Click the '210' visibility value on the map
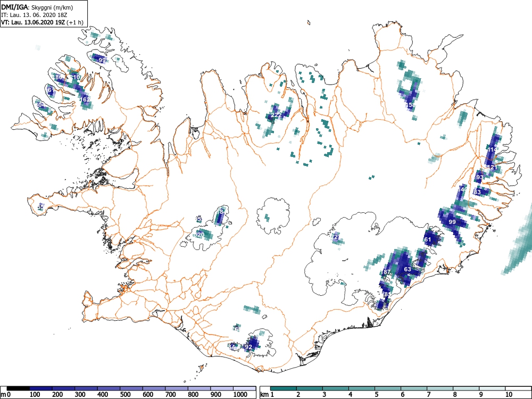The image size is (532, 399). click(74, 77)
